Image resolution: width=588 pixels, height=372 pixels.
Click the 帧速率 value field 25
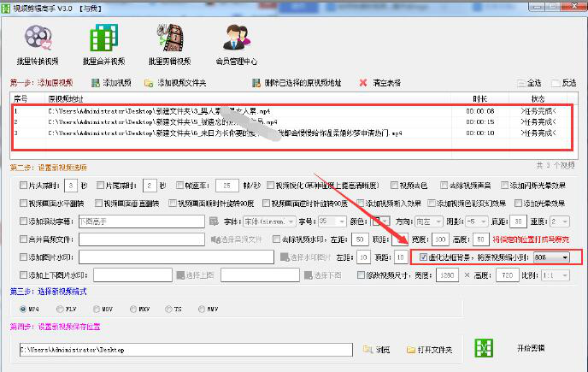point(227,186)
